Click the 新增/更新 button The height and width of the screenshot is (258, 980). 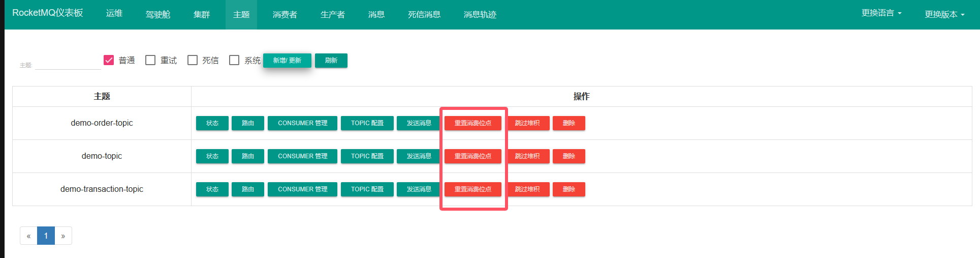(287, 61)
